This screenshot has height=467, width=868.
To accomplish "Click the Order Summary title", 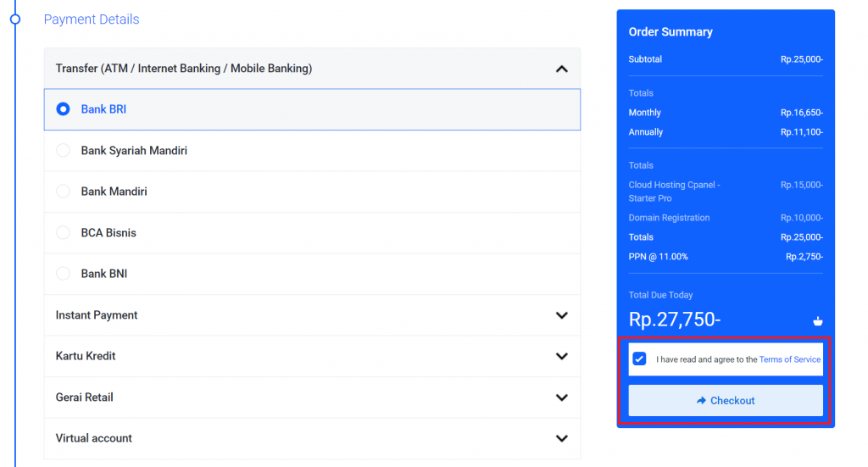I will [x=670, y=32].
